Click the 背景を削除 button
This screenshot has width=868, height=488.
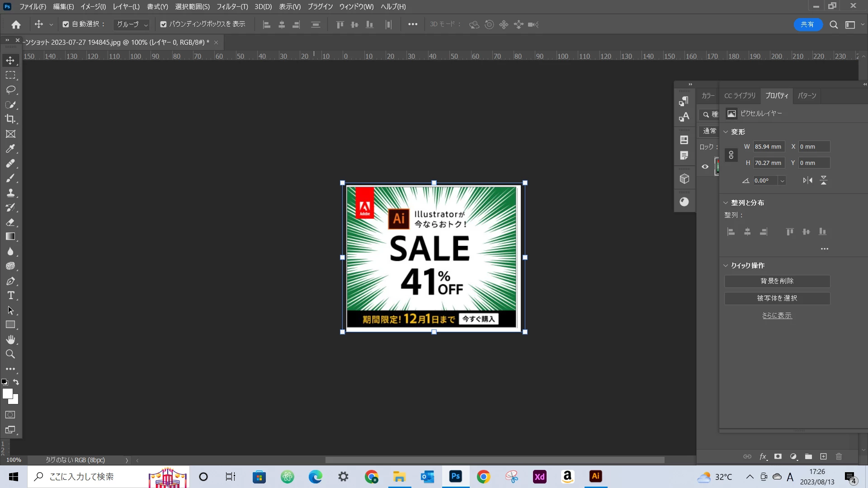[x=777, y=281]
